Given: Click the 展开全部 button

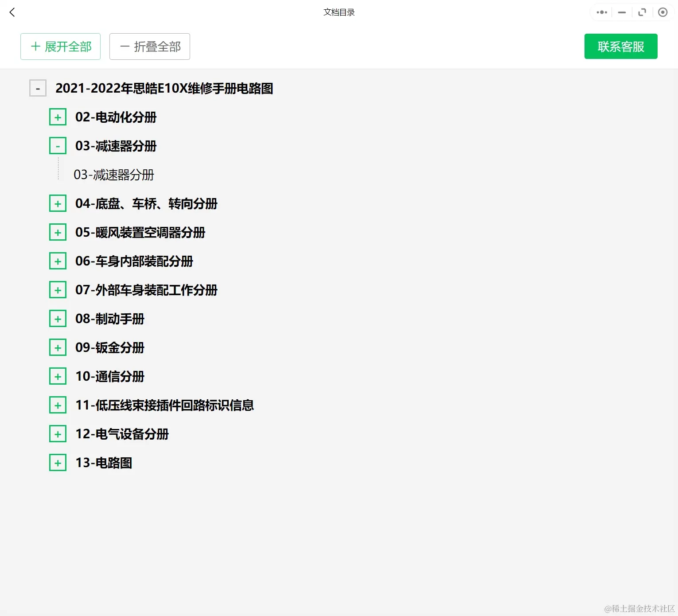Looking at the screenshot, I should 60,47.
